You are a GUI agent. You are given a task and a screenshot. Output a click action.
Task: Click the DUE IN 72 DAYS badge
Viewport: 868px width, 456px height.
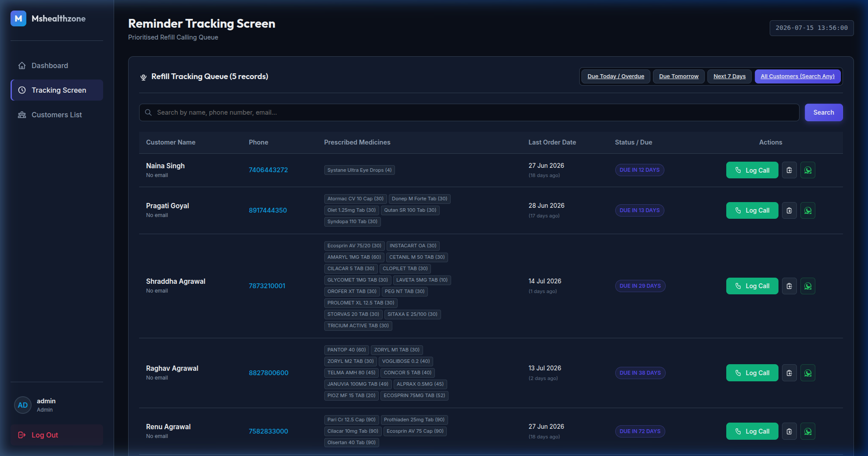640,431
